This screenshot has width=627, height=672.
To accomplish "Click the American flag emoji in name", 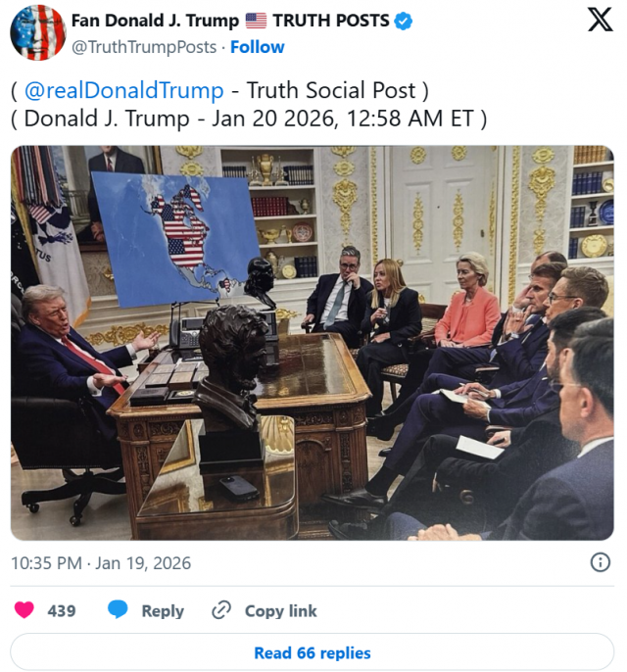I will coord(256,21).
